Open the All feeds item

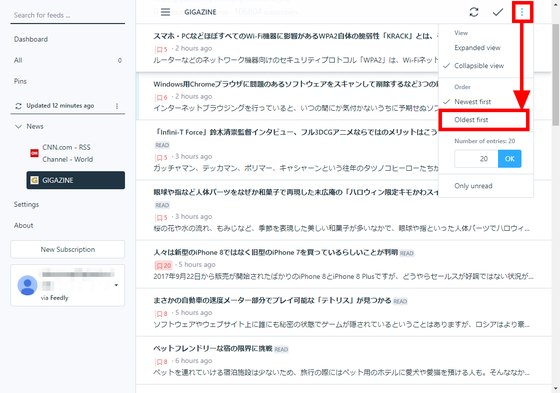68,60
